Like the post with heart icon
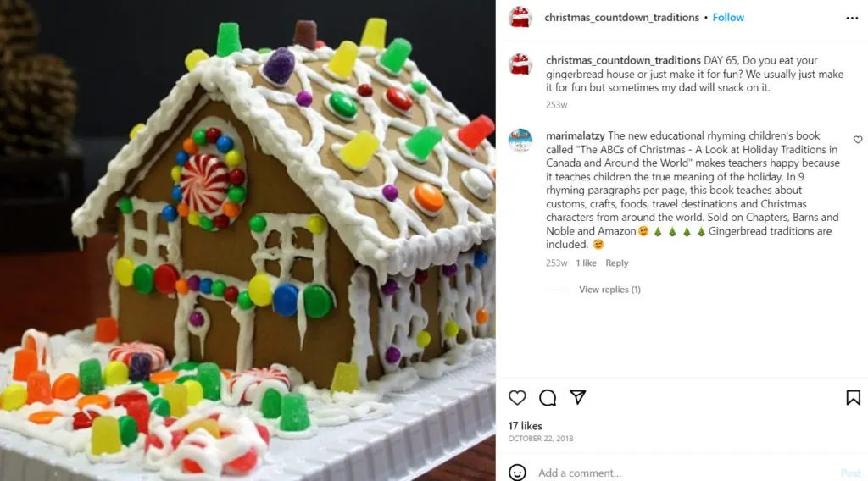 point(517,397)
